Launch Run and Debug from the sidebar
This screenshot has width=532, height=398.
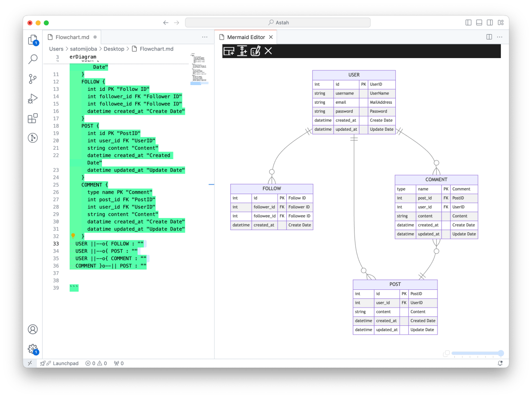tap(32, 98)
